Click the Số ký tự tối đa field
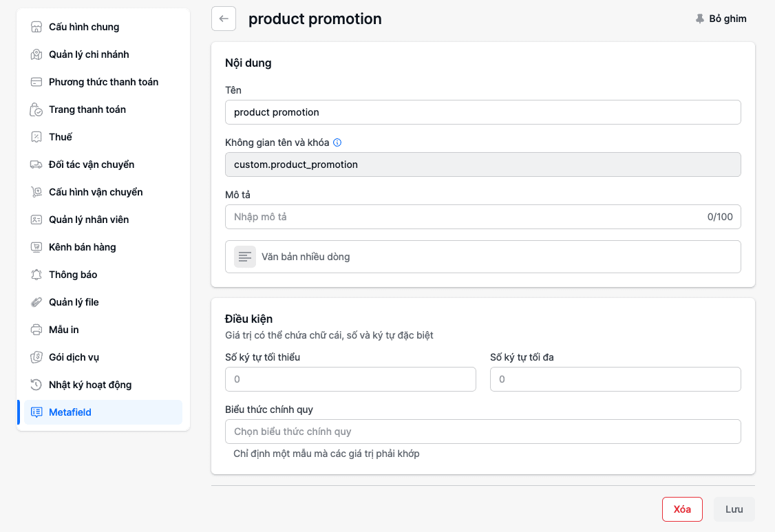Viewport: 775px width, 532px height. (x=615, y=379)
